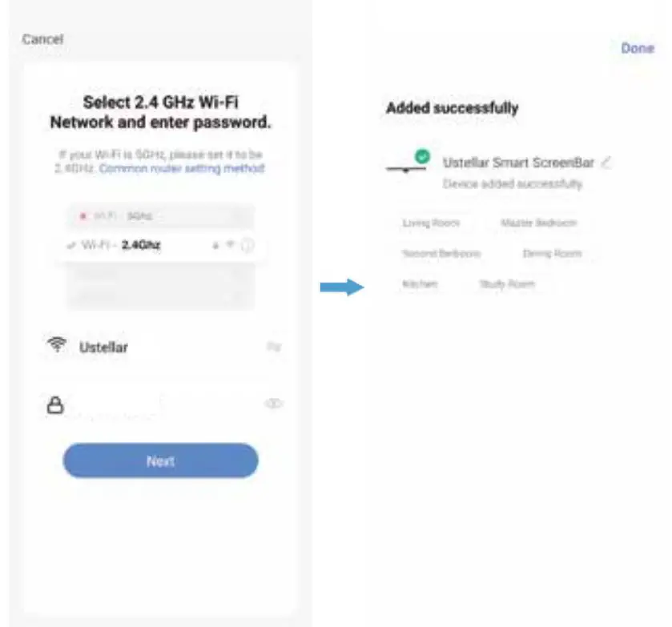Select the Master Bedroom room tag
The image size is (672, 627).
pyautogui.click(x=538, y=223)
